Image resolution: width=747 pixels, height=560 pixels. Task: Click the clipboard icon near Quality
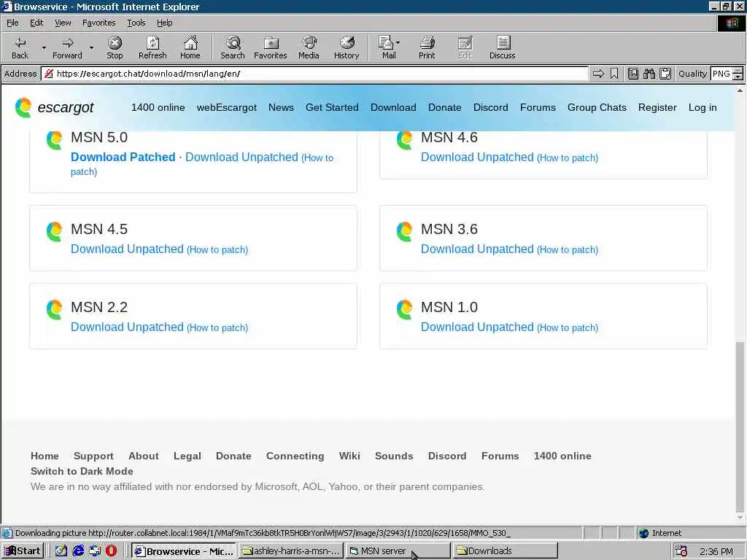click(x=665, y=74)
